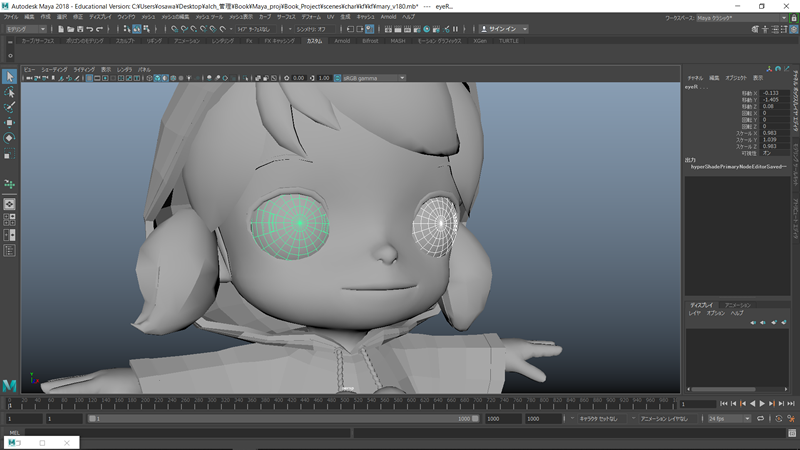Open the ウィンドウ (Window) menu
Viewport: 800px width, 450px height.
click(x=126, y=17)
